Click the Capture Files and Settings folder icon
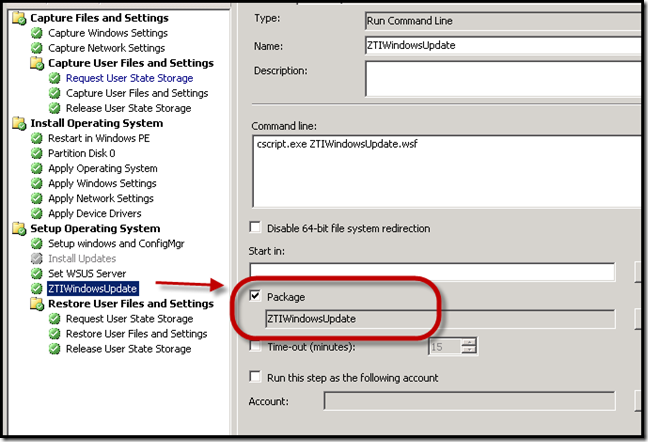The image size is (648, 442). click(x=19, y=18)
